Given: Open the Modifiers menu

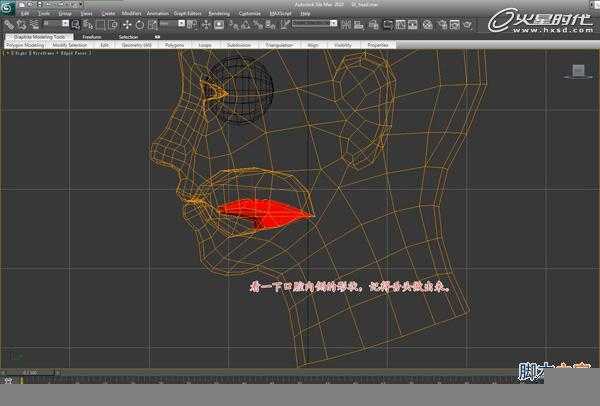Looking at the screenshot, I should point(131,13).
